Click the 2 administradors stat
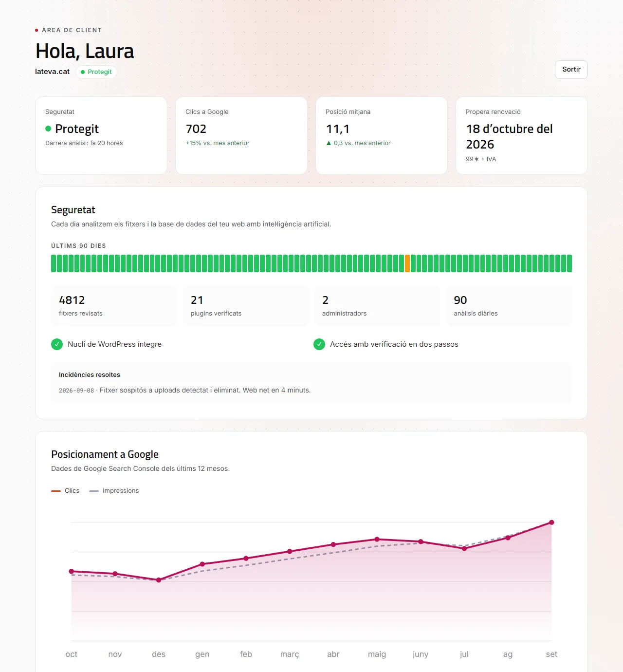 click(x=377, y=306)
